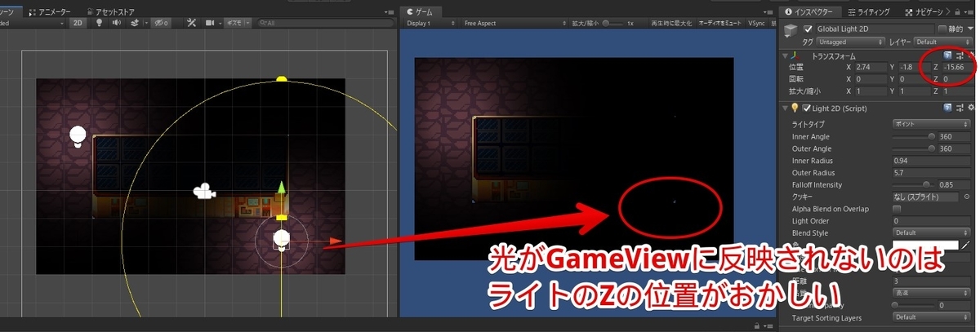This screenshot has height=332, width=980.
Task: Open the Gizmos dropdown in Scene view
Action: (239, 24)
